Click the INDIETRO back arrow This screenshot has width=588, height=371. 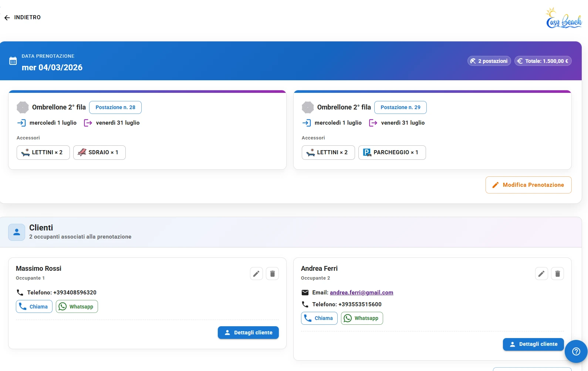pos(7,17)
